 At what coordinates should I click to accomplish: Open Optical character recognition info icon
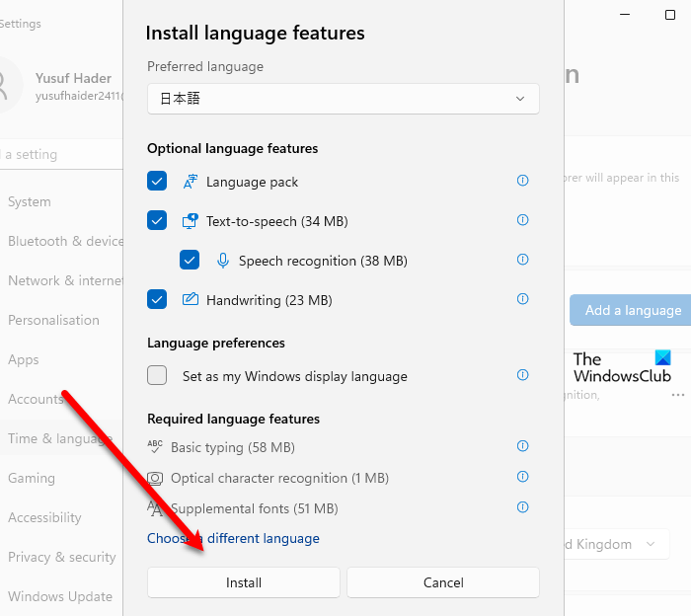tap(522, 477)
